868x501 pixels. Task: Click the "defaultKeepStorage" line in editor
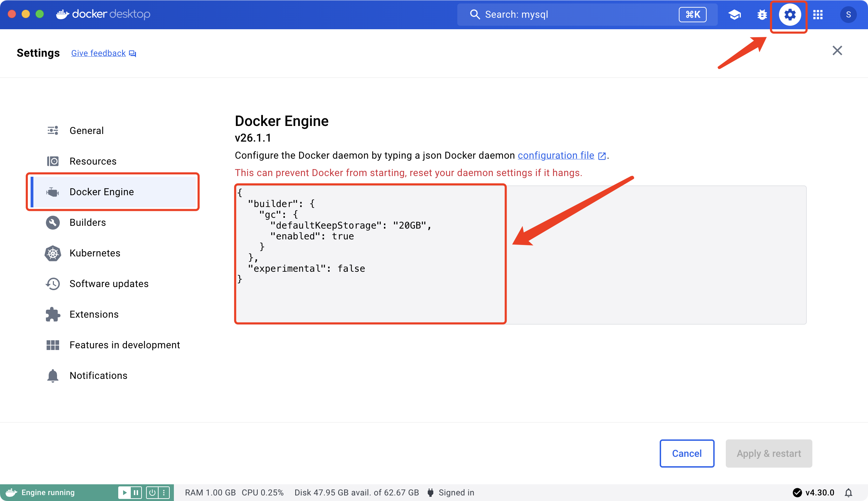point(351,225)
